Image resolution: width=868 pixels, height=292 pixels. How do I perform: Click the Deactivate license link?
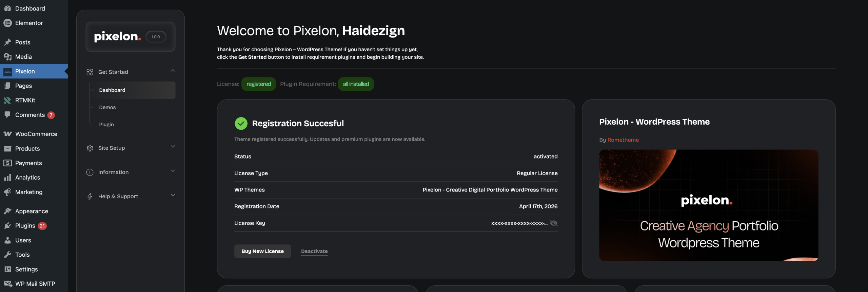tap(314, 251)
